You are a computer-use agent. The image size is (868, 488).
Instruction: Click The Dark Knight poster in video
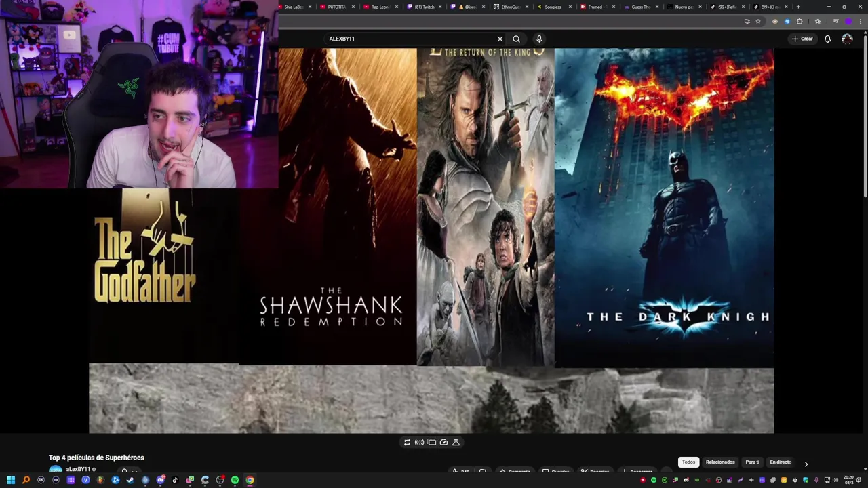click(664, 207)
